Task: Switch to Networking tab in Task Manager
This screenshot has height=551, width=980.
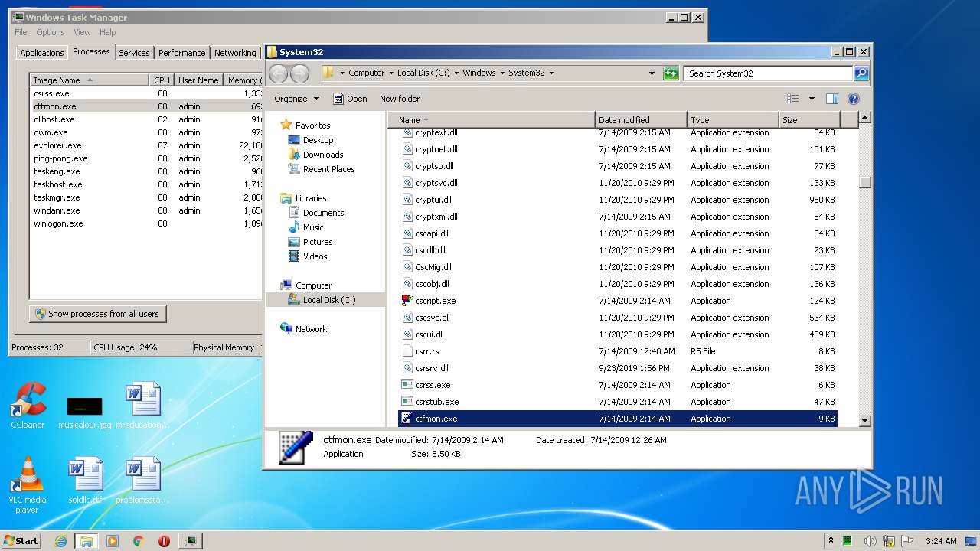Action: (235, 53)
